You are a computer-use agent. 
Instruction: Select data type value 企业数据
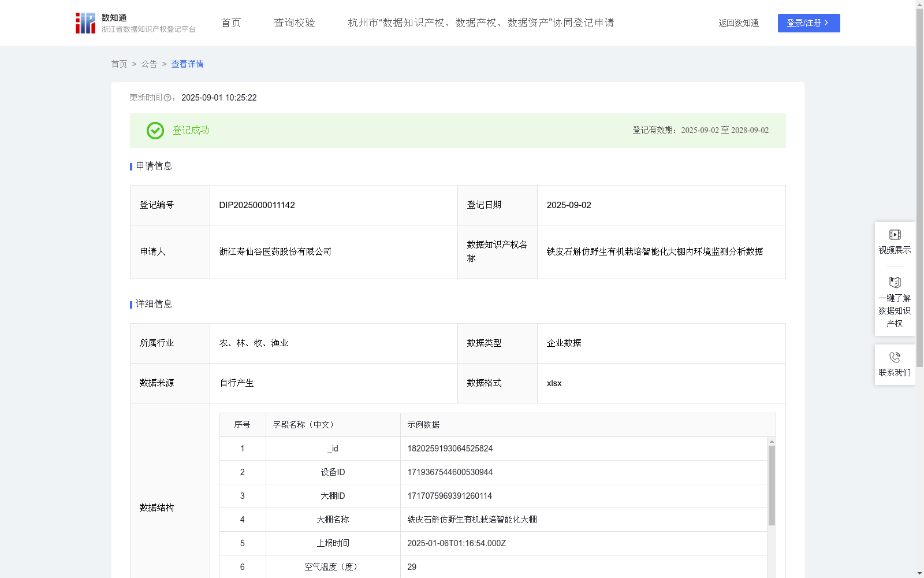coord(564,343)
